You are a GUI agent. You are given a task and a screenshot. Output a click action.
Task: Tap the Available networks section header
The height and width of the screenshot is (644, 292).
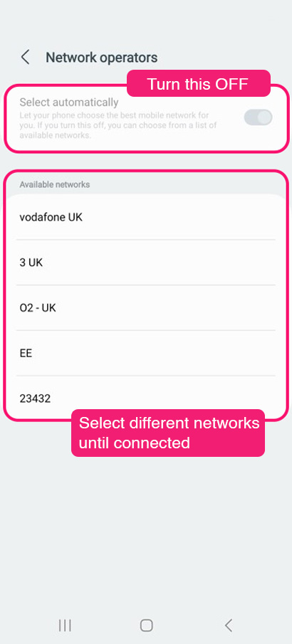(55, 184)
